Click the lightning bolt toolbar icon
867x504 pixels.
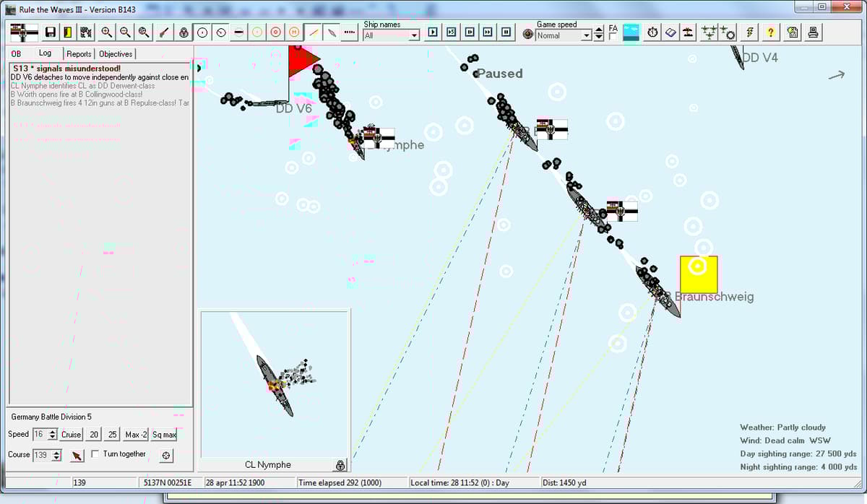click(750, 32)
